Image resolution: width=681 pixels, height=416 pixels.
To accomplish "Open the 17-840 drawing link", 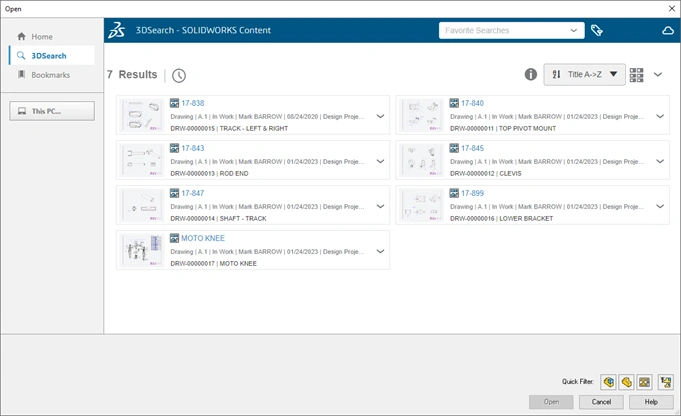I will coord(472,103).
